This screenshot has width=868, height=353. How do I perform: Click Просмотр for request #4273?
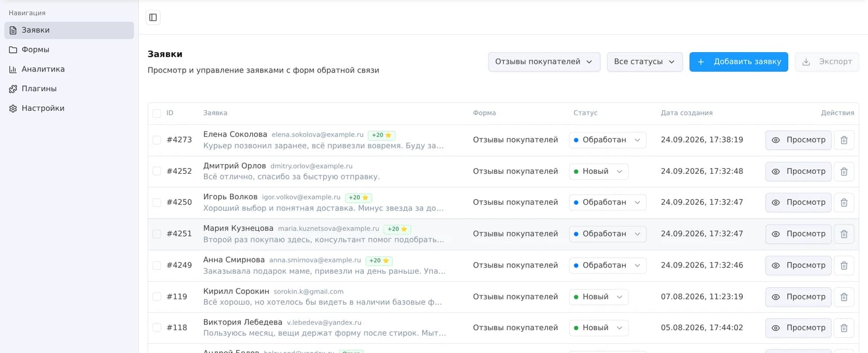coord(799,140)
